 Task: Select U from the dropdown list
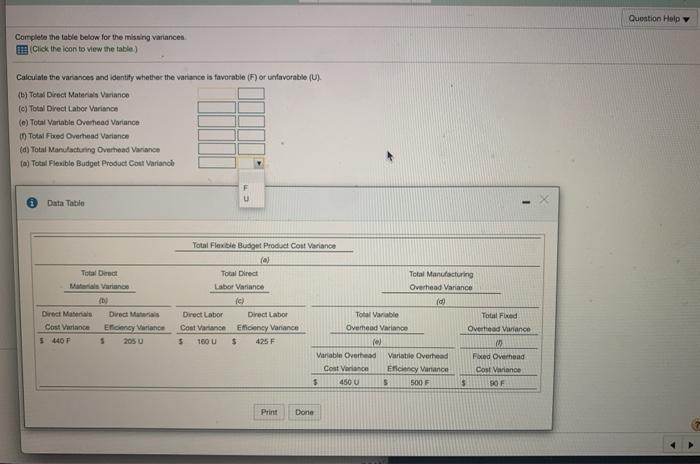pos(246,199)
